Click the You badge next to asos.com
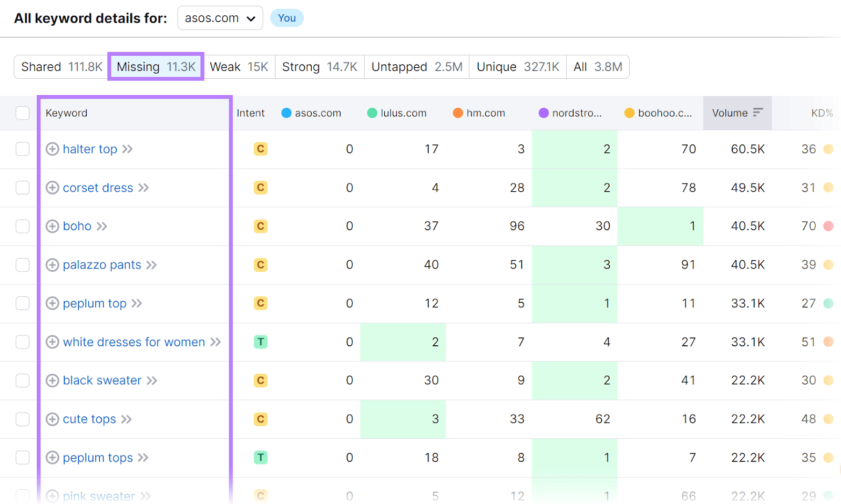Viewport: 841px width, 504px height. [286, 17]
